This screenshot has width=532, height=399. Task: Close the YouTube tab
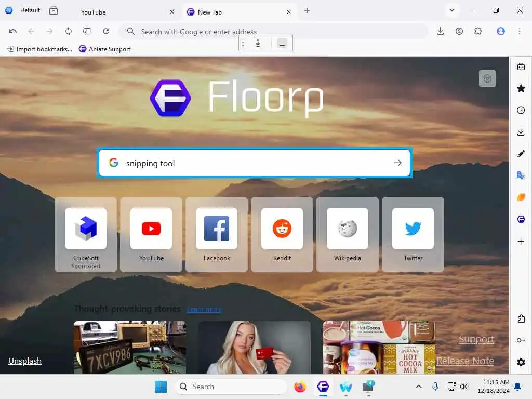click(172, 12)
